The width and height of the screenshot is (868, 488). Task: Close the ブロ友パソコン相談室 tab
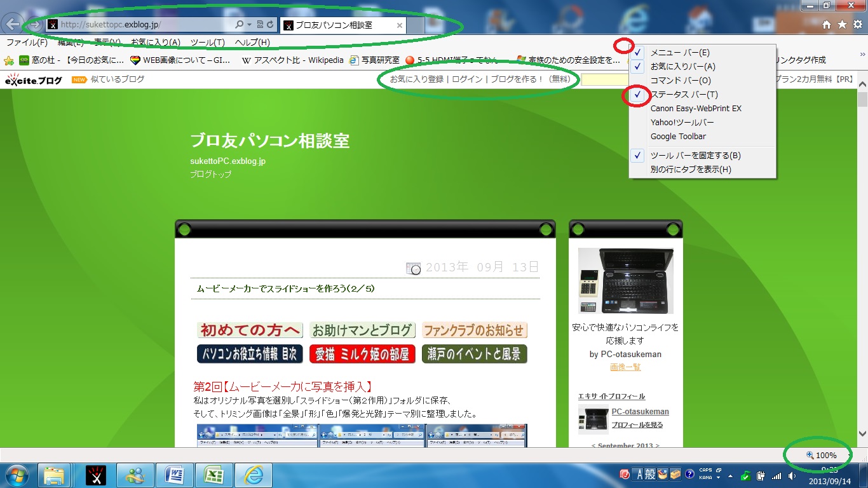click(x=399, y=25)
